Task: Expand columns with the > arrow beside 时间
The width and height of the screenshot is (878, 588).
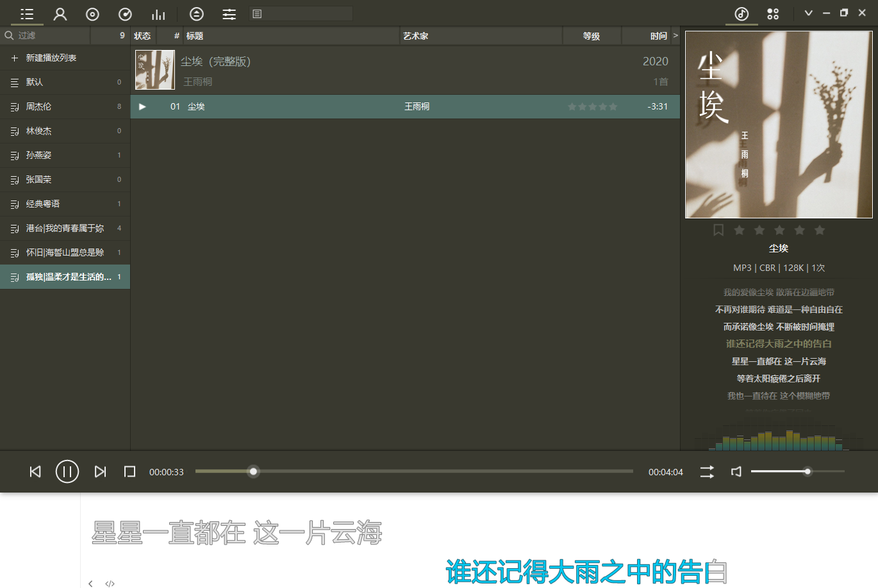Action: (x=675, y=35)
